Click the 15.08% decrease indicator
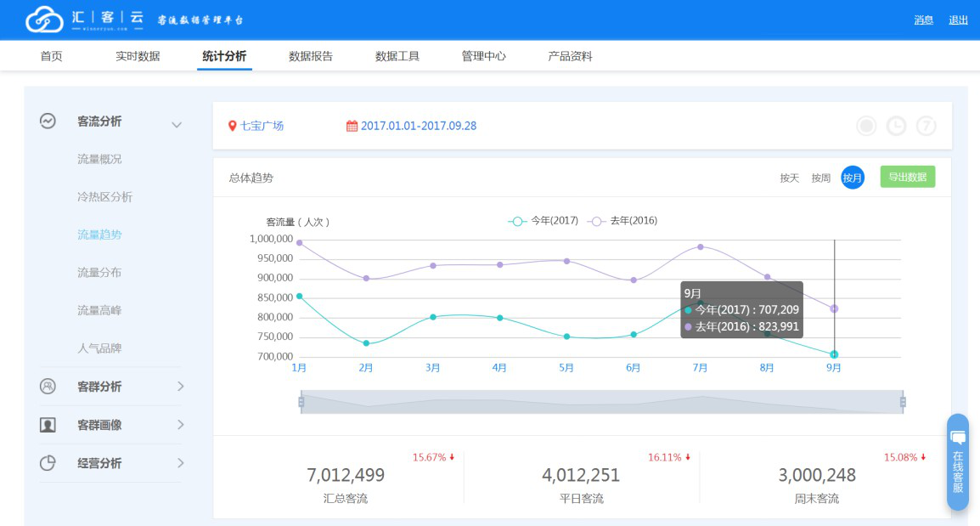Image resolution: width=980 pixels, height=526 pixels. [904, 457]
